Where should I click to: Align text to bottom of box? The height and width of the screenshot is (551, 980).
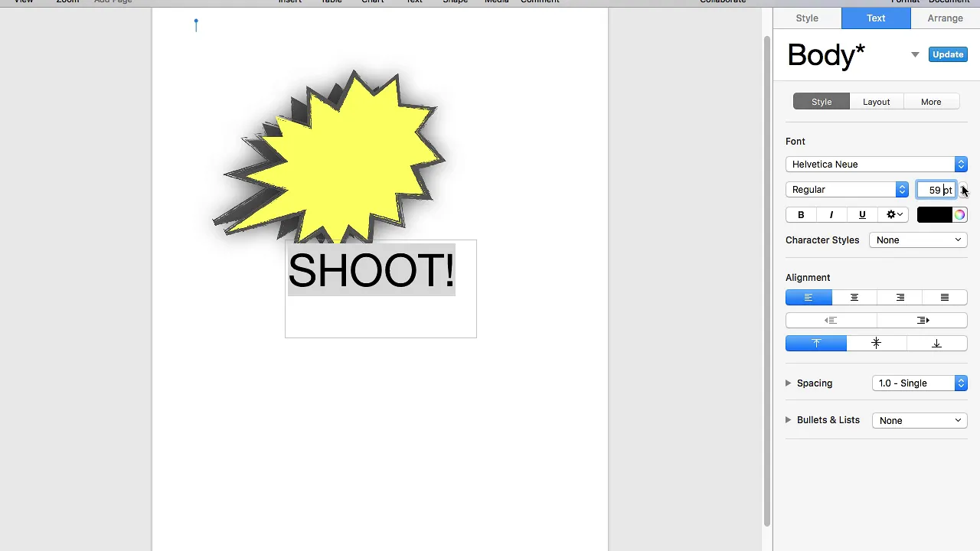pos(937,344)
